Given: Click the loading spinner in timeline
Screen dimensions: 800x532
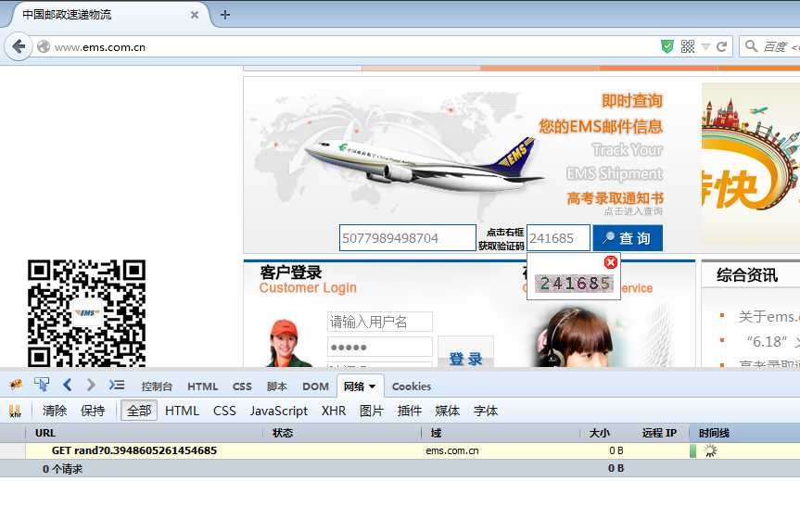Looking at the screenshot, I should (710, 450).
